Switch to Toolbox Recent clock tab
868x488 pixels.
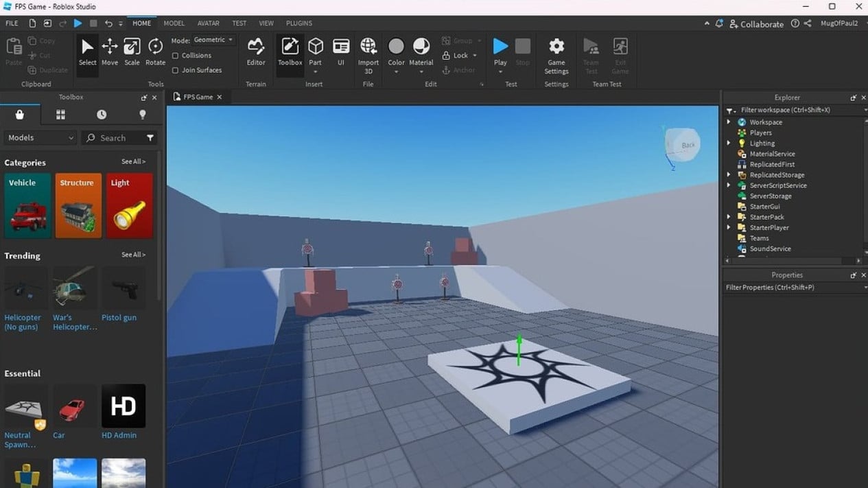click(102, 115)
